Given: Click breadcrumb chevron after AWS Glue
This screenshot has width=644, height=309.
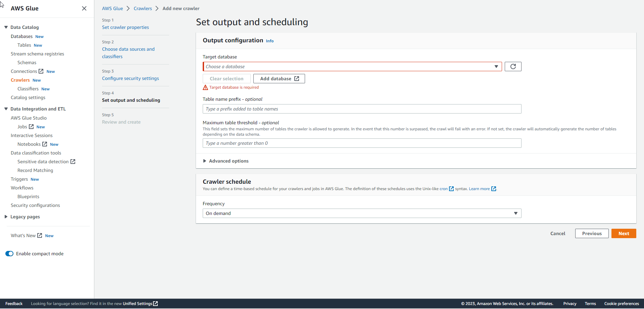Looking at the screenshot, I should point(128,8).
